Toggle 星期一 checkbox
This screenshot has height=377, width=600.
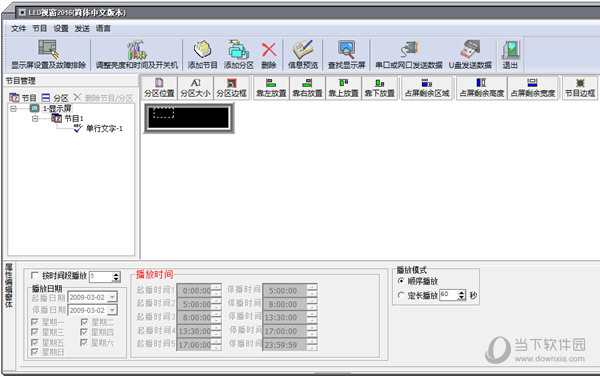(x=34, y=322)
